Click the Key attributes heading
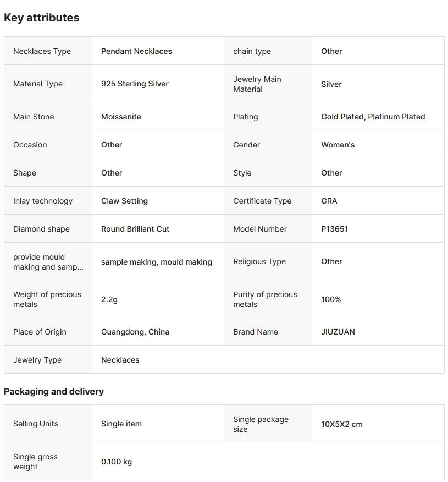This screenshot has width=448, height=482. [x=42, y=18]
